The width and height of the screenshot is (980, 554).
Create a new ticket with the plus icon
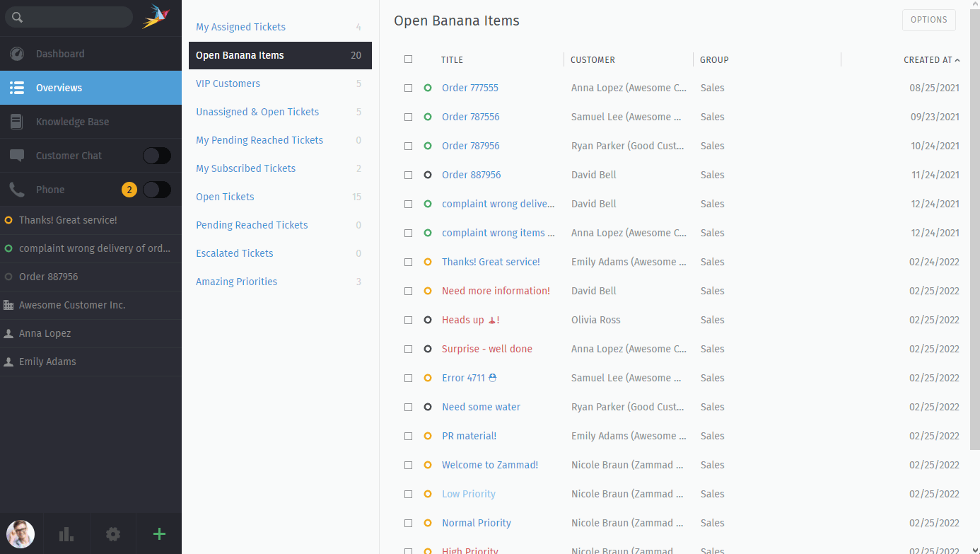(x=159, y=533)
